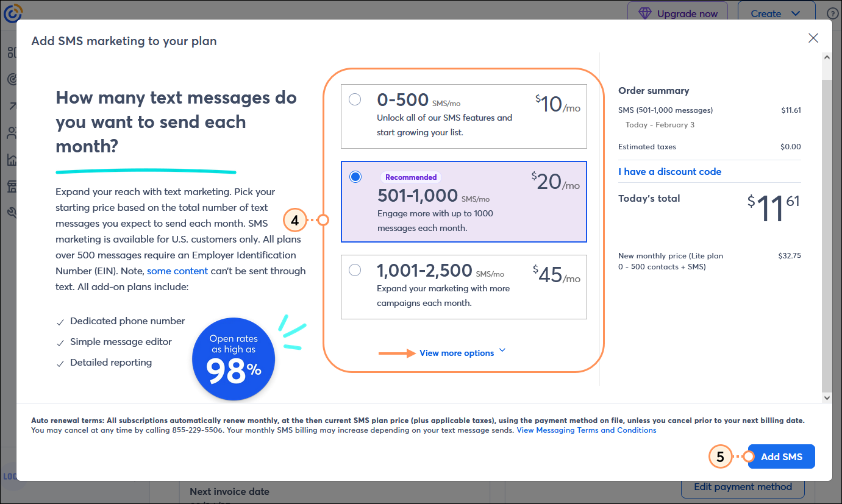Expand View more options
This screenshot has width=842, height=504.
[x=463, y=353]
